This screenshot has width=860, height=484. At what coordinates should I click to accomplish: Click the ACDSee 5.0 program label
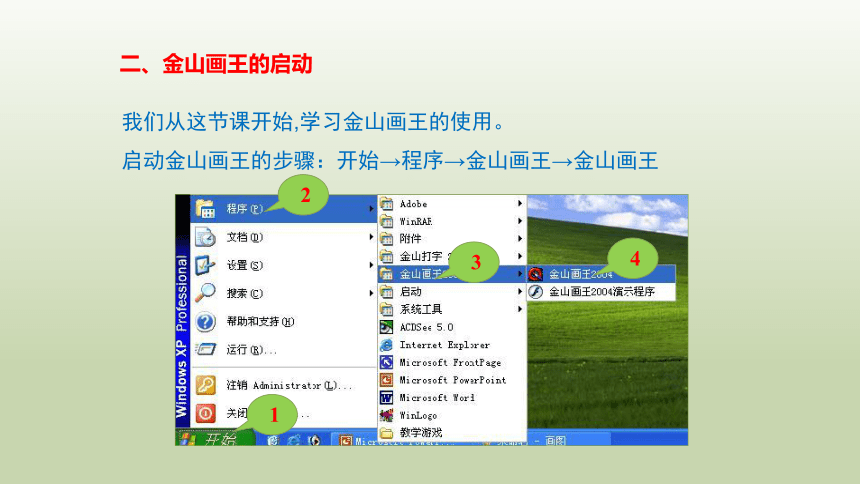[x=426, y=327]
